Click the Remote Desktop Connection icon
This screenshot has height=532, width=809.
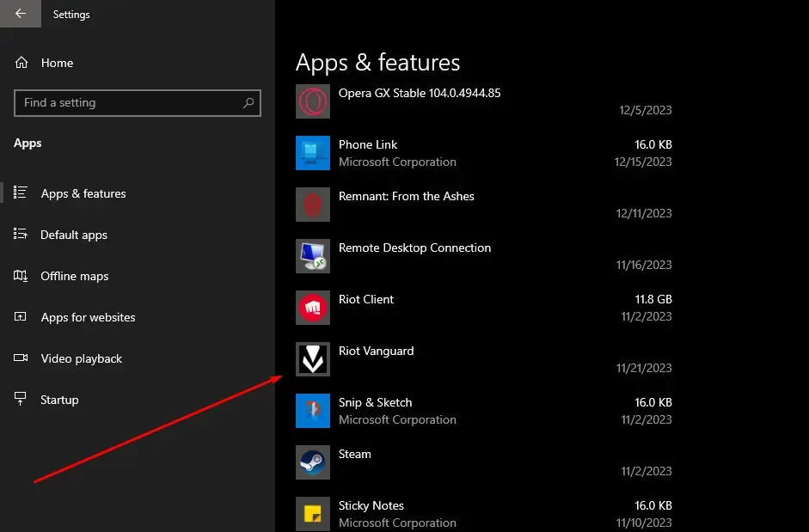(313, 256)
